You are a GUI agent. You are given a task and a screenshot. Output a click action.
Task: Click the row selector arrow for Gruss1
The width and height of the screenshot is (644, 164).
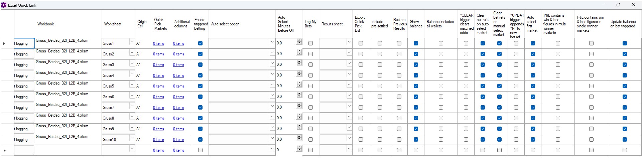pos(4,43)
